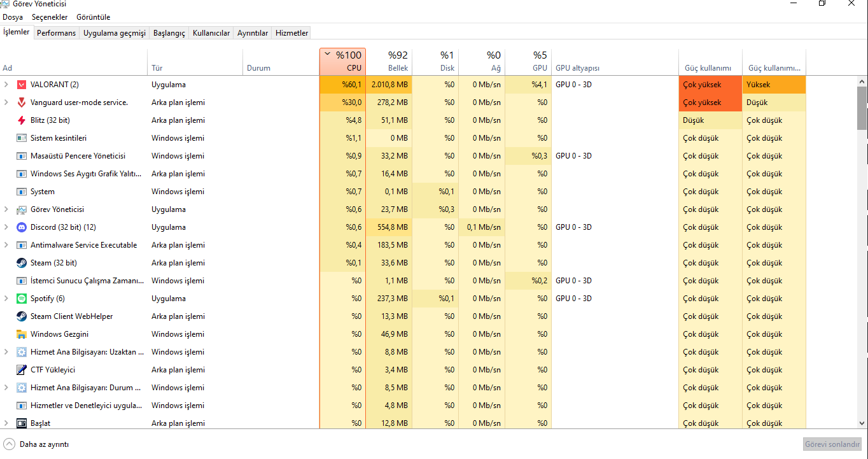Sort by the Bellek column header
868x459 pixels.
(389, 62)
